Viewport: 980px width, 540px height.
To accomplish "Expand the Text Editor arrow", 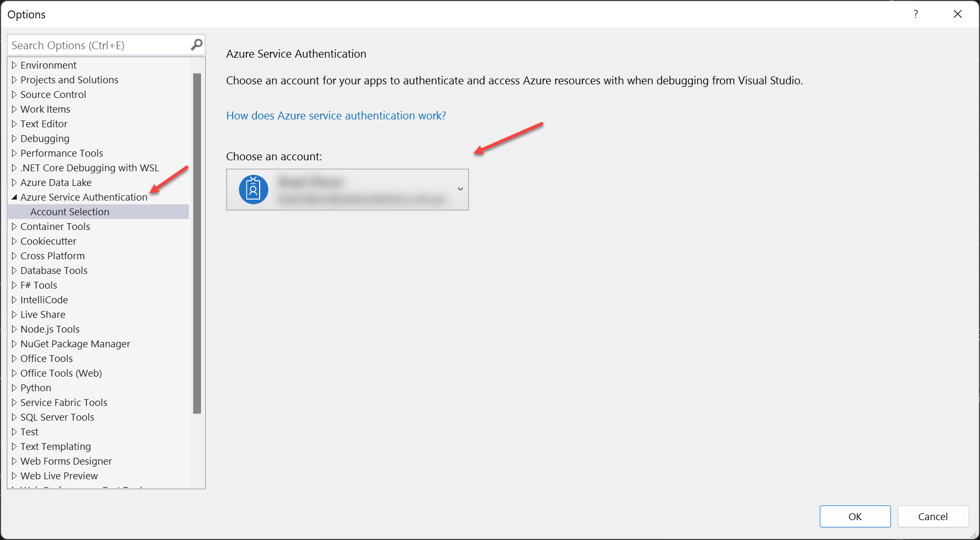I will (x=14, y=124).
